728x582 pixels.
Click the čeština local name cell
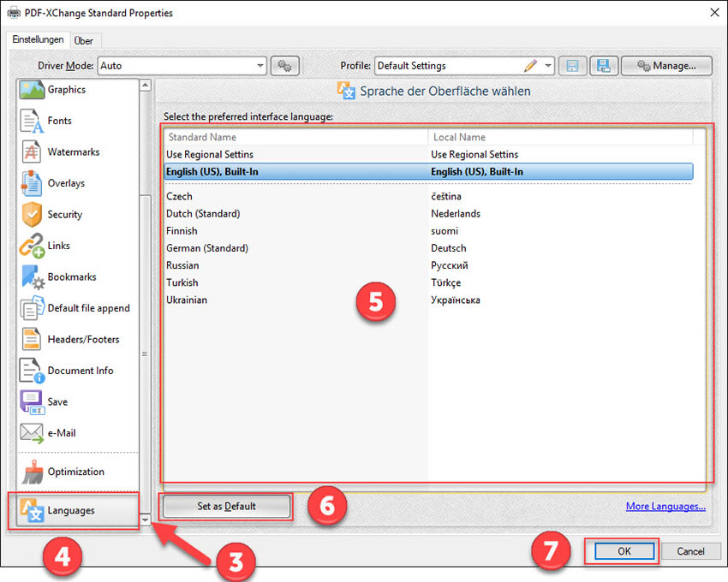tap(446, 196)
